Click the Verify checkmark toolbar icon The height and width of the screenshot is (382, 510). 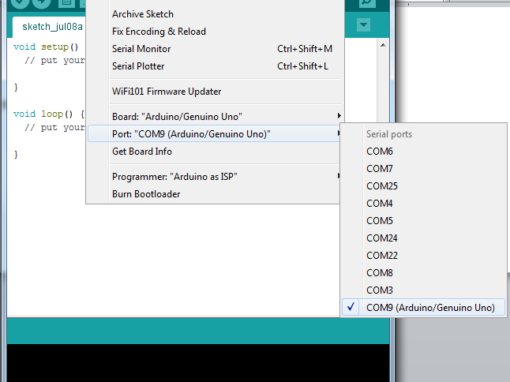click(19, 3)
